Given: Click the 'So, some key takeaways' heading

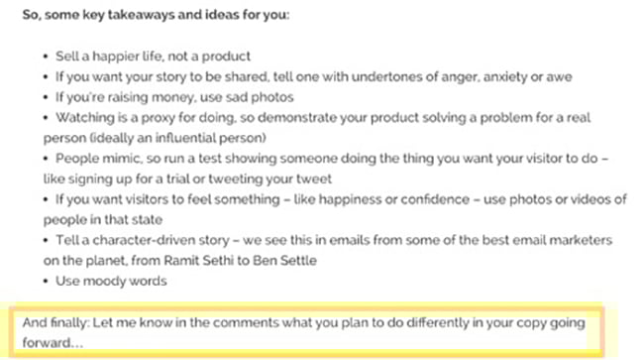Looking at the screenshot, I should (156, 15).
